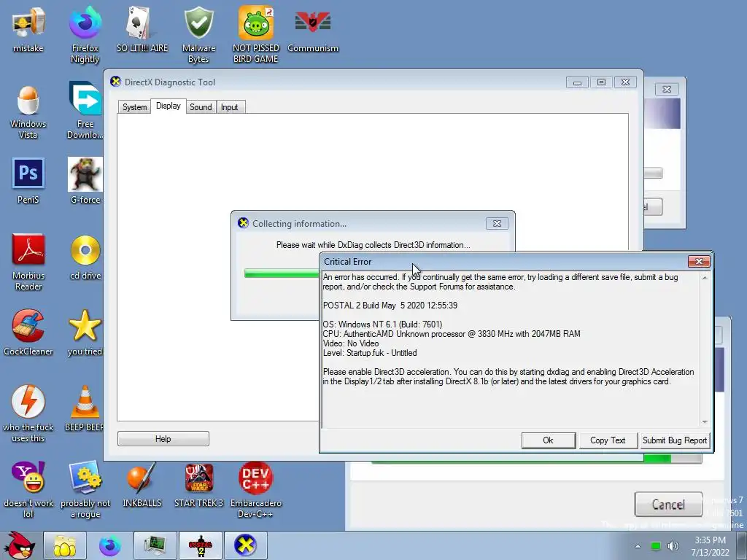Launch Firefox Nightly from desktop
Image resolution: width=747 pixels, height=560 pixels.
(85, 35)
